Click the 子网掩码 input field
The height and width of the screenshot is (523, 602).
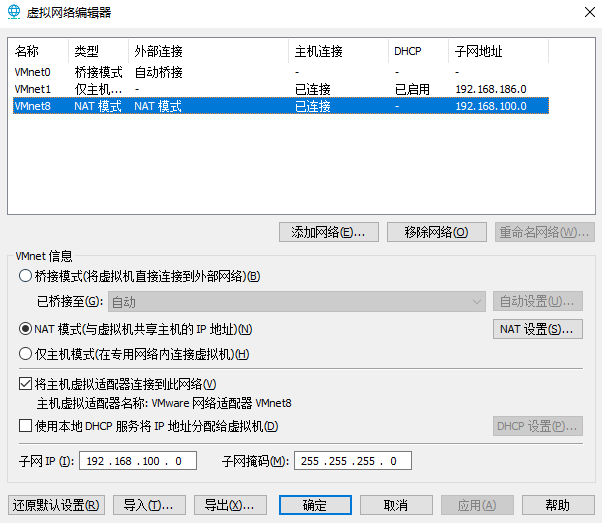point(353,461)
